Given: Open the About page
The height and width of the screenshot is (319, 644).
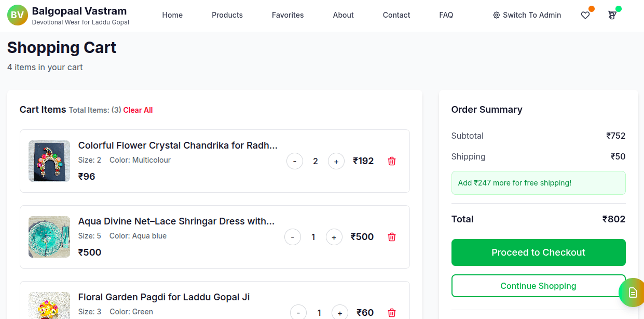Looking at the screenshot, I should point(344,15).
